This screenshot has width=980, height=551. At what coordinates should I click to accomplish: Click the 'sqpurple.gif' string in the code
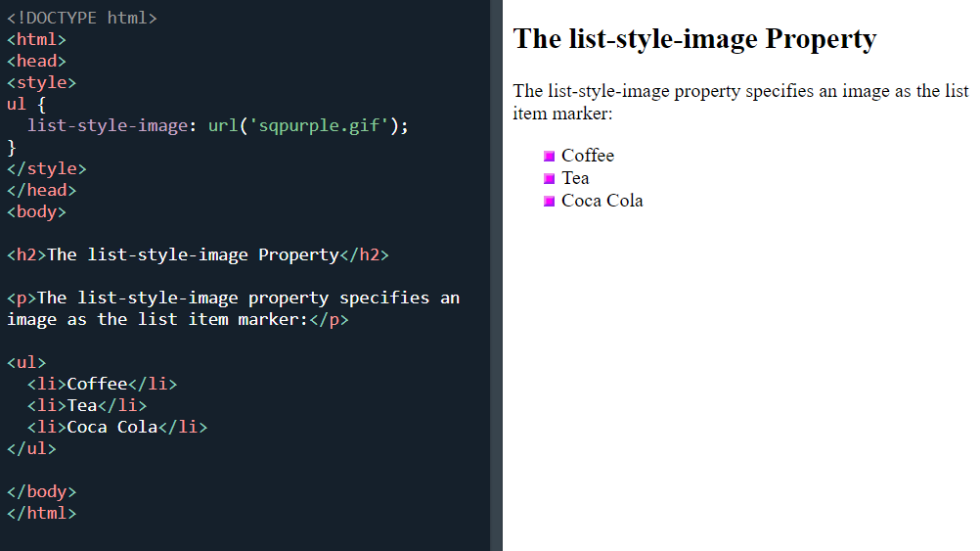pos(318,125)
